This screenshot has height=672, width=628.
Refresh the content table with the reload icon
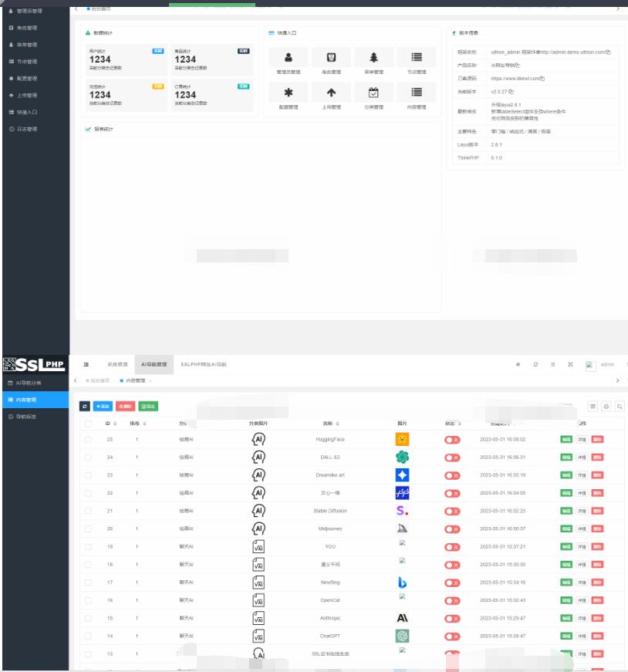(85, 407)
